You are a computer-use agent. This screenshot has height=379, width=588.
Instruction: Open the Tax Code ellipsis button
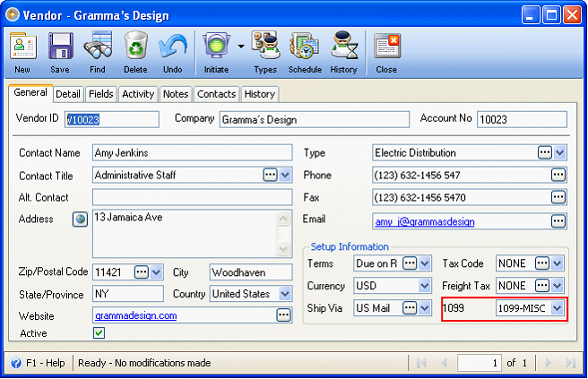tap(542, 263)
